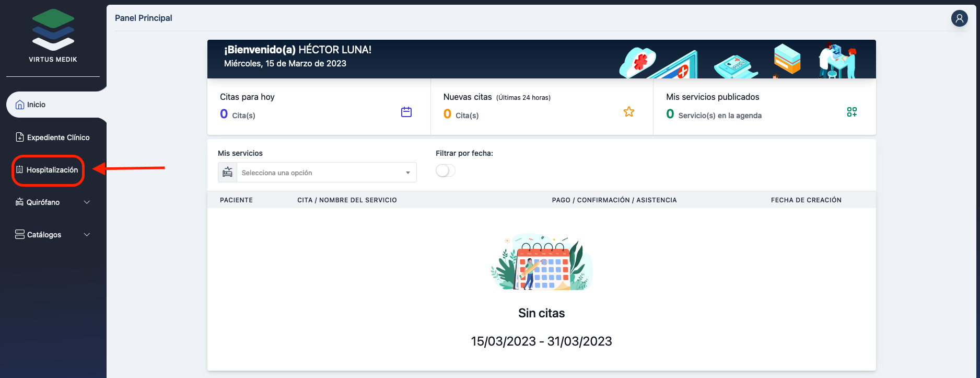Screen dimensions: 980x378
Task: Click the calendar icon in Citas para hoy
Action: coord(406,112)
